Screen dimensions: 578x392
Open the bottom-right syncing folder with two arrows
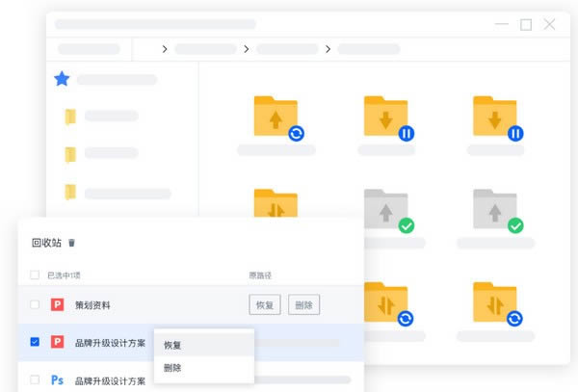(x=495, y=300)
